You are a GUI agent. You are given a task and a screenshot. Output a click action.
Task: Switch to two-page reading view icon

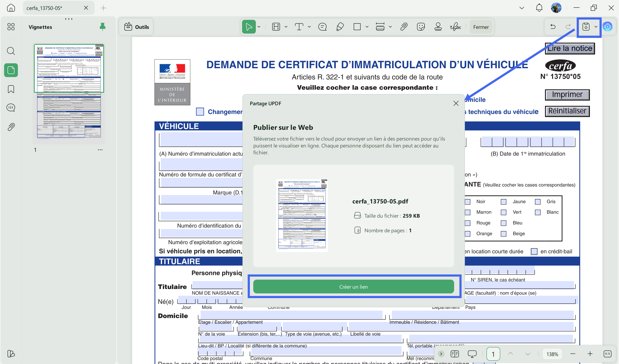(x=454, y=354)
